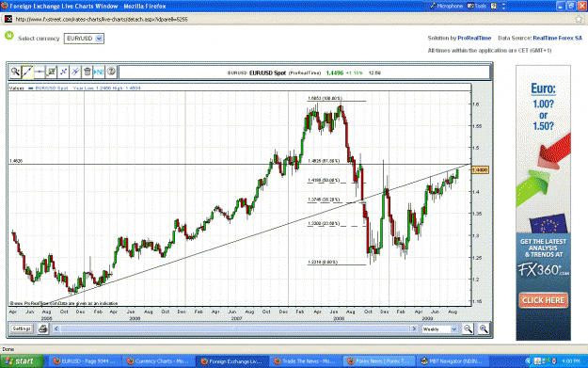Click the zoom in magnifier below chart

pyautogui.click(x=484, y=329)
